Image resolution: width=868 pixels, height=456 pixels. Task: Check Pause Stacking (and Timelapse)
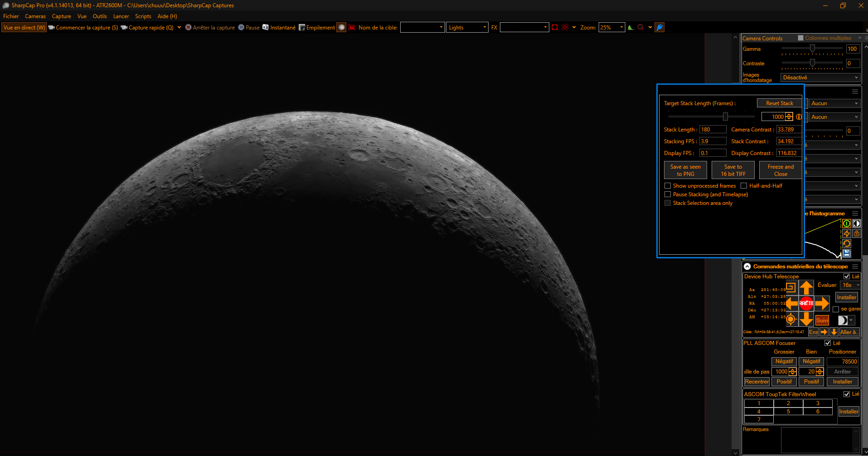668,194
